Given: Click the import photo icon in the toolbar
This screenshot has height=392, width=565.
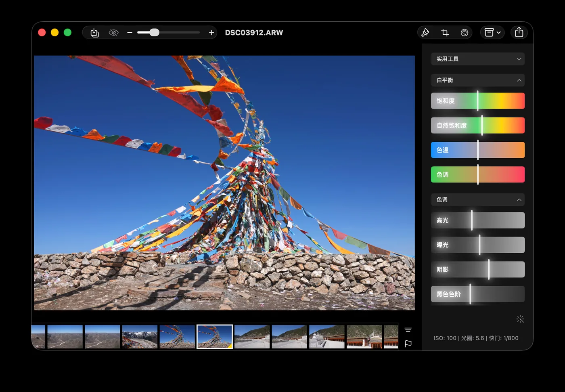Looking at the screenshot, I should [x=94, y=33].
